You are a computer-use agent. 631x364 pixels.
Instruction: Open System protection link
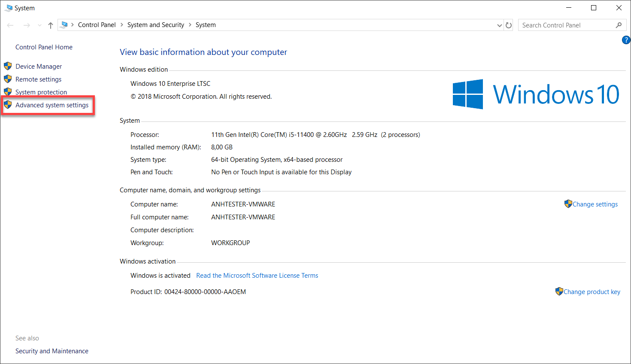(x=41, y=92)
